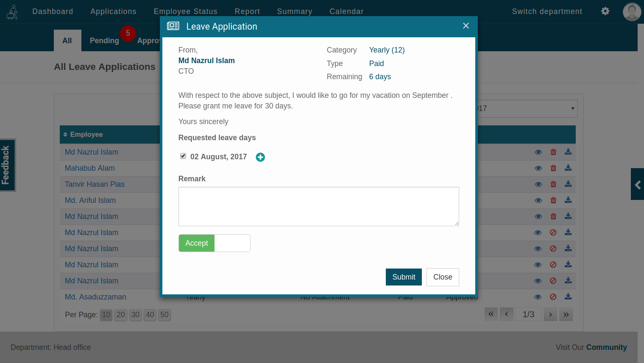Switch to the Pending applications tab
Viewport: 644px width, 363px height.
point(104,40)
